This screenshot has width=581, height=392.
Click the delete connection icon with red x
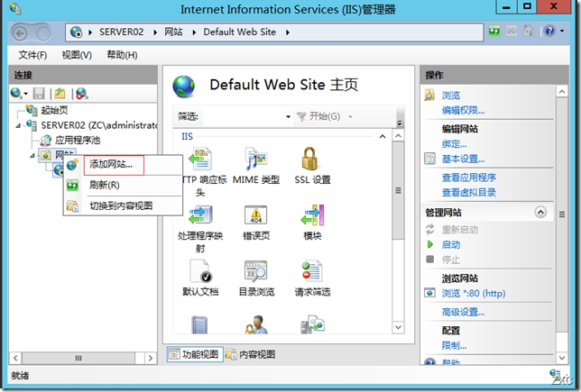click(81, 94)
